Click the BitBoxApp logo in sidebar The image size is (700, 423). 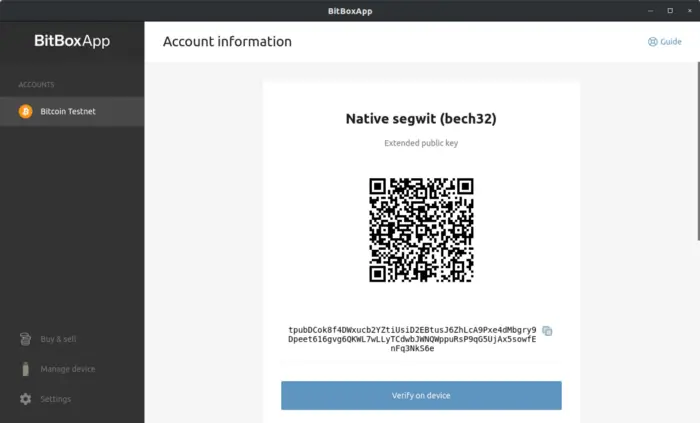click(x=72, y=41)
